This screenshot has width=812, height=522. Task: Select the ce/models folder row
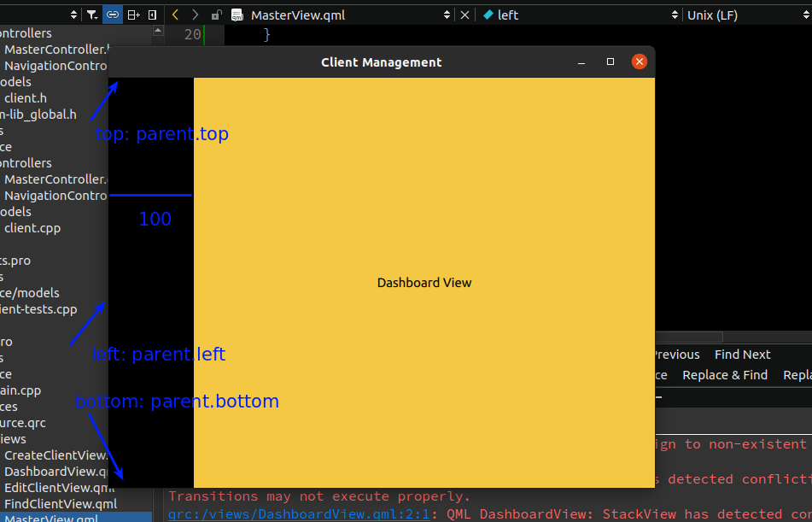(30, 293)
